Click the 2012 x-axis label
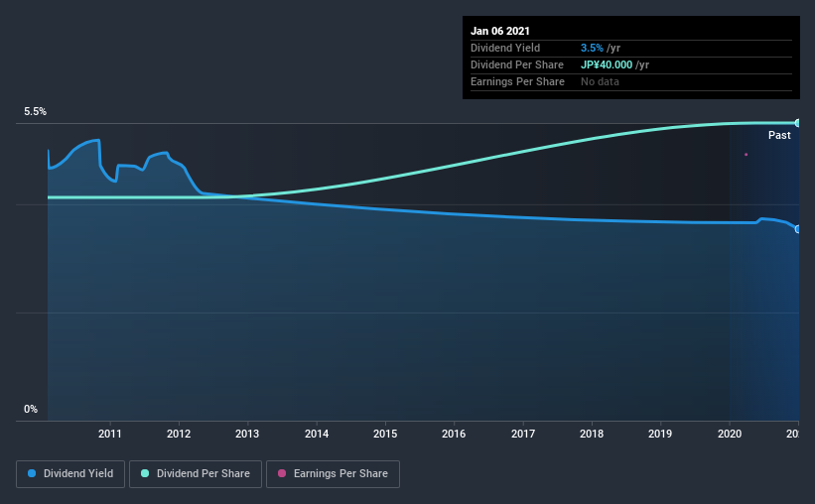The height and width of the screenshot is (504, 815). [179, 434]
